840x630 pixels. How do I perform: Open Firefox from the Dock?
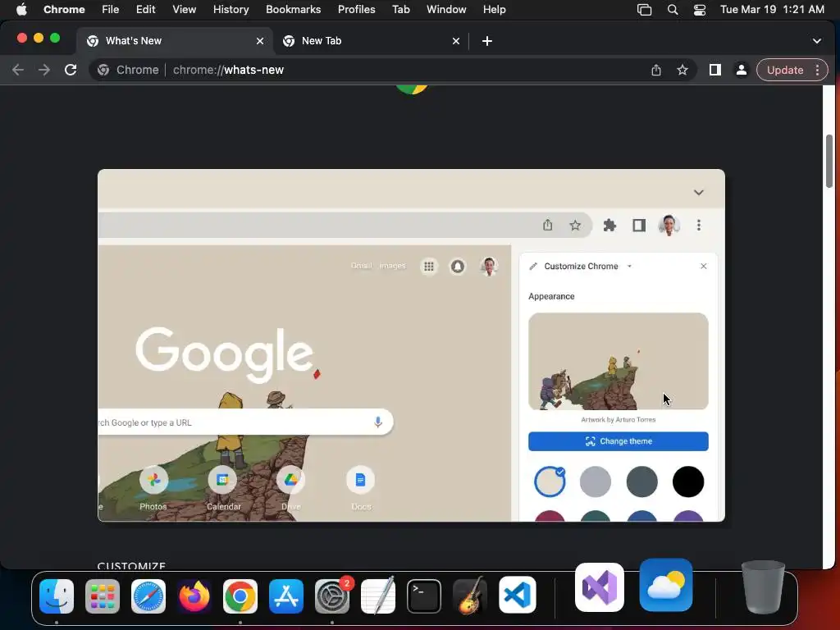[194, 596]
